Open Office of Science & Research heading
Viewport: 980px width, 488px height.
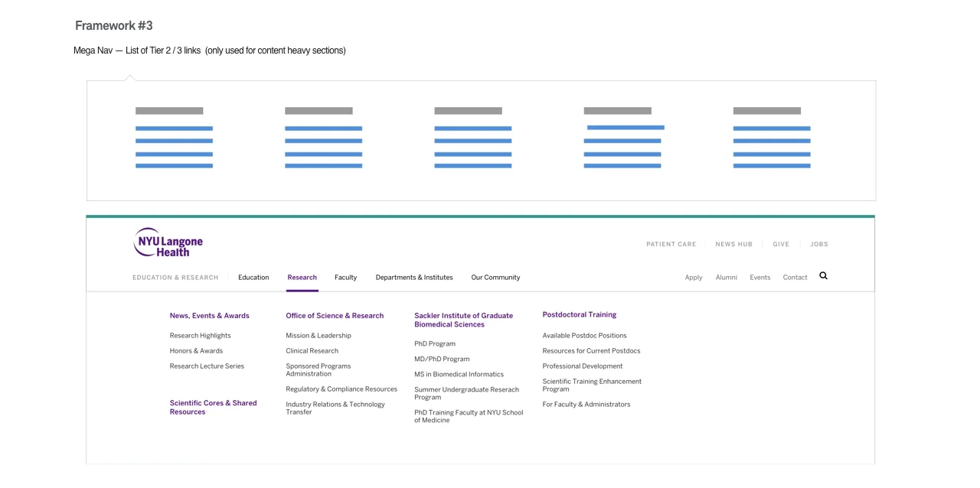[335, 316]
